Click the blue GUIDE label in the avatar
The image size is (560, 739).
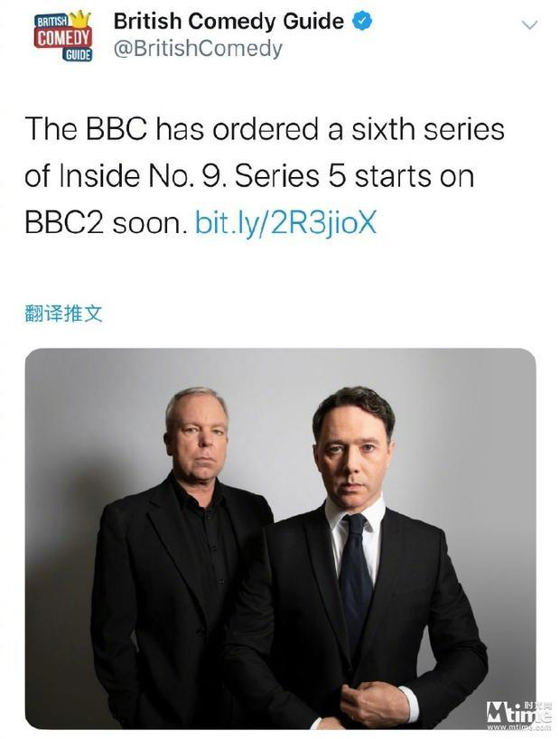pos(78,55)
